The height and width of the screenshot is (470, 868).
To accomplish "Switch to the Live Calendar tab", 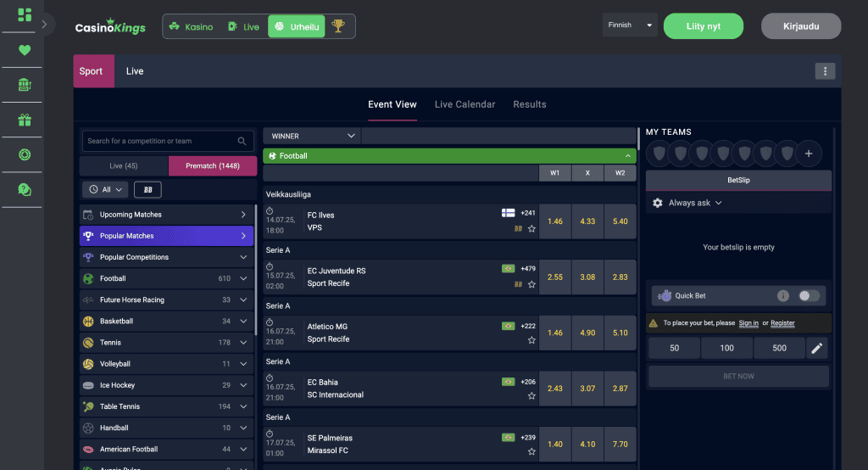I will point(465,104).
